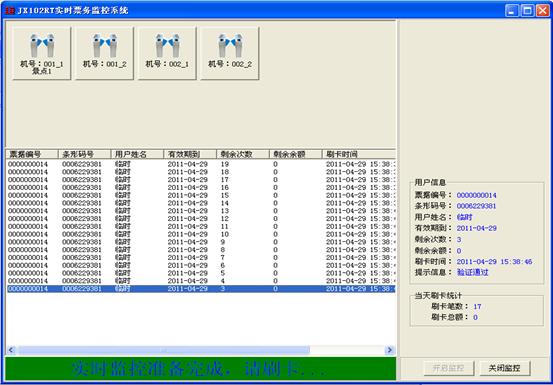Viewport: 553px width, 385px height.
Task: Select the row with remaining count 17
Action: [201, 180]
